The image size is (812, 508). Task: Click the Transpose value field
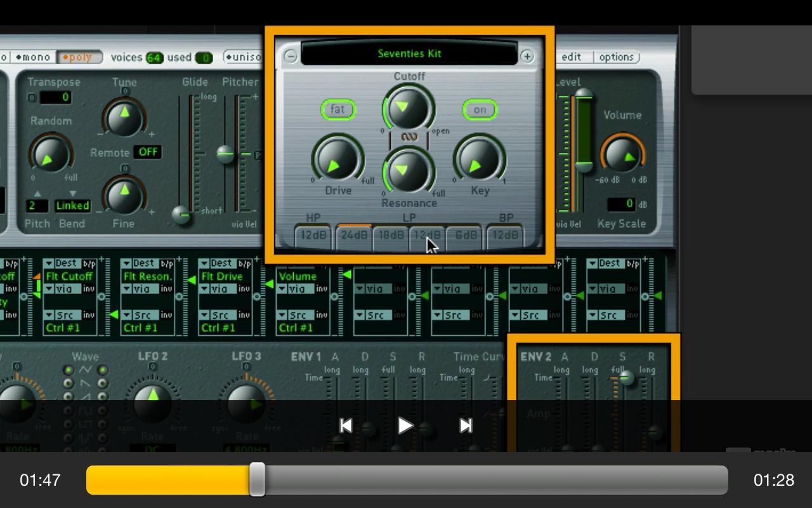point(55,97)
